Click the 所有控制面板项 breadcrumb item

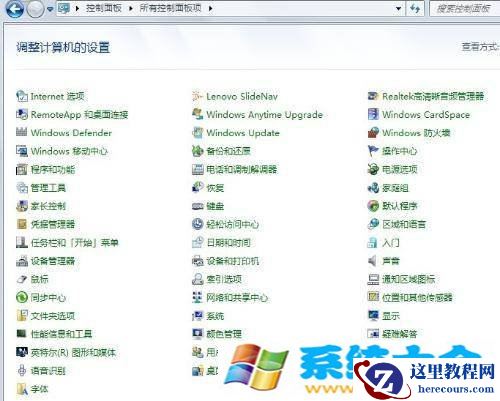coord(170,8)
